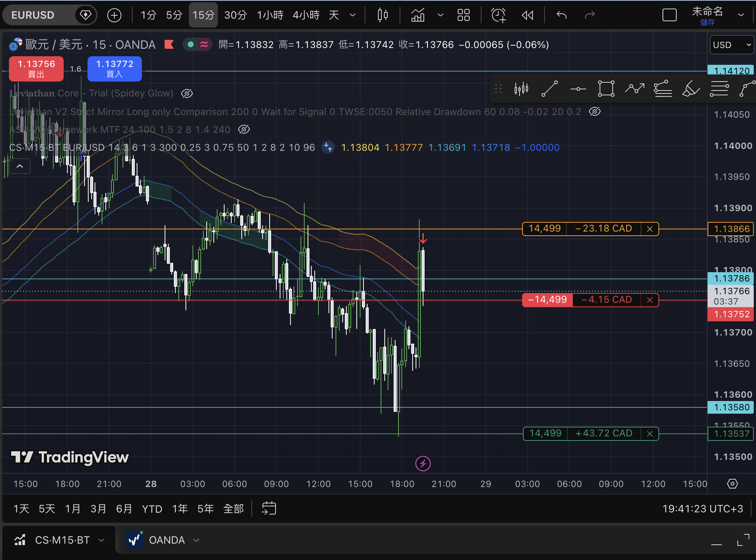Redo the chart action
The height and width of the screenshot is (560, 756).
click(590, 15)
